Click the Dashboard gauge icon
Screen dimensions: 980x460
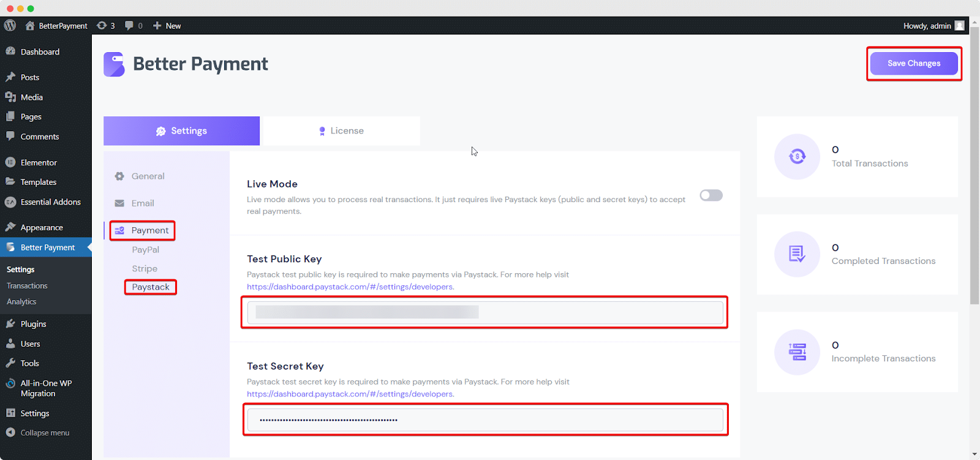[x=10, y=51]
